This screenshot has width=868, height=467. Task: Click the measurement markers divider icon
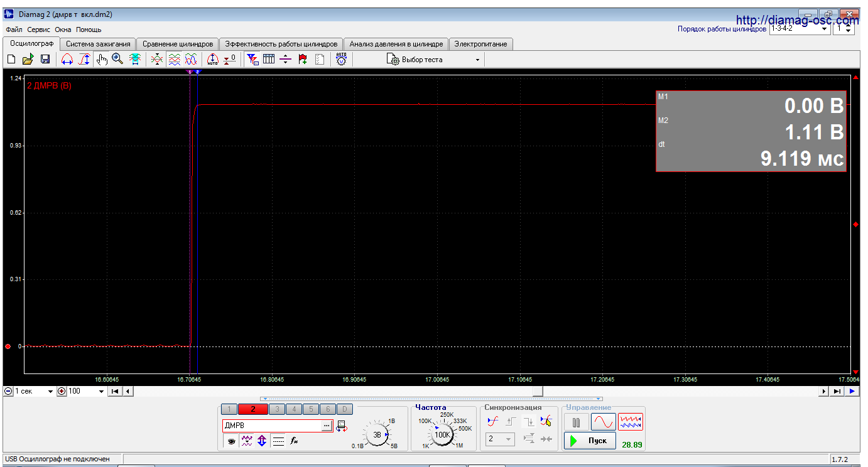click(286, 59)
